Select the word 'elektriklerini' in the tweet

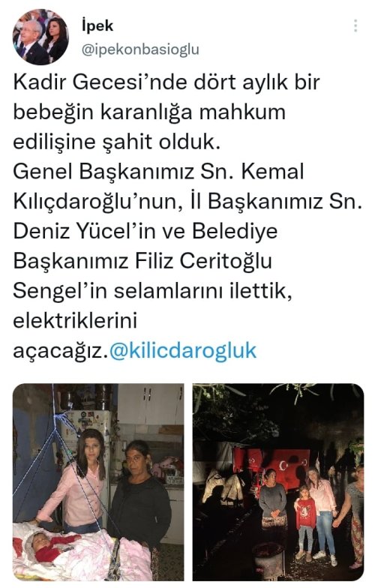tap(75, 321)
